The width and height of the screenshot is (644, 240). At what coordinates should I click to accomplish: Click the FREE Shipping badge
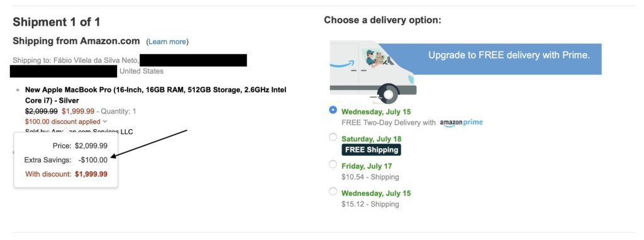coord(371,150)
